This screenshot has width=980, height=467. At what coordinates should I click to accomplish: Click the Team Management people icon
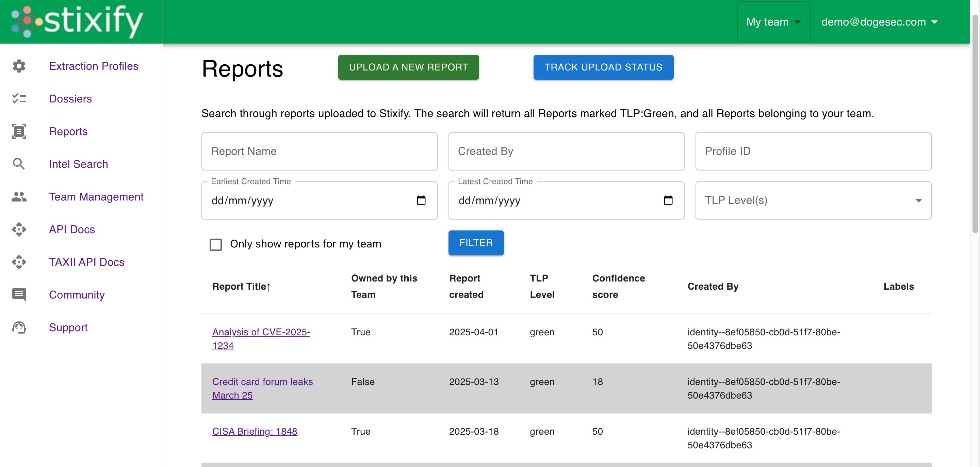tap(19, 197)
